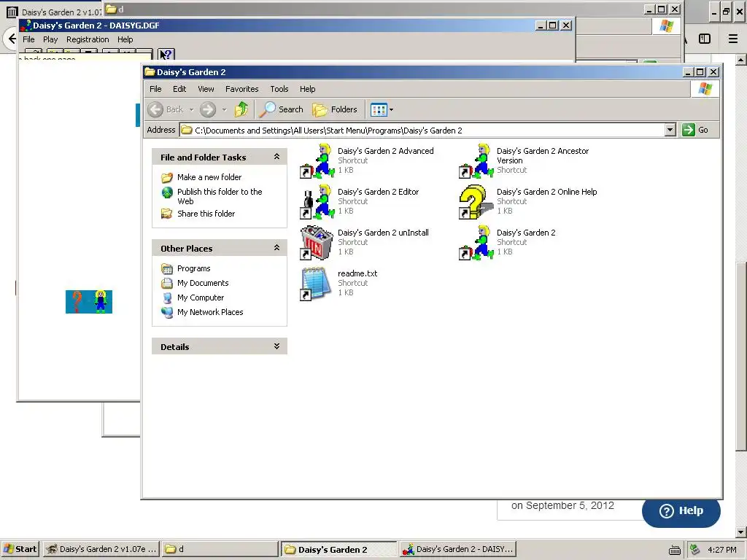Collapse the Other Places panel
This screenshot has height=560, width=747.
pos(276,248)
